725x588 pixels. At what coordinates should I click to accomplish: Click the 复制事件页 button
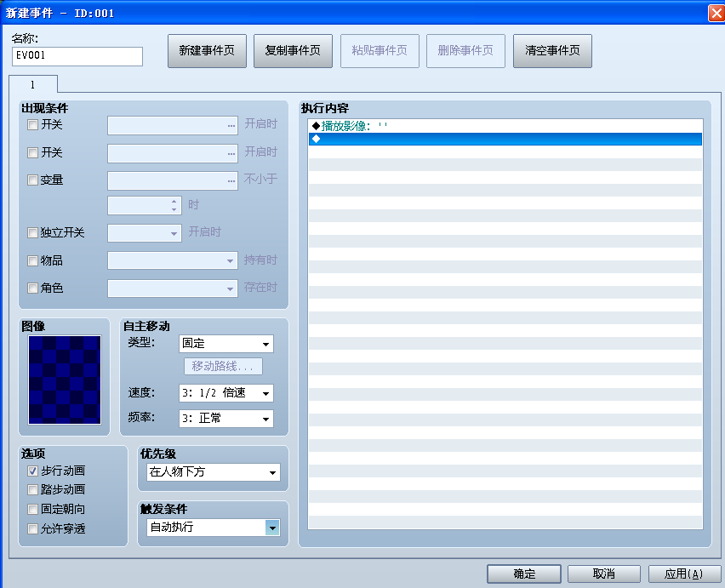point(293,51)
